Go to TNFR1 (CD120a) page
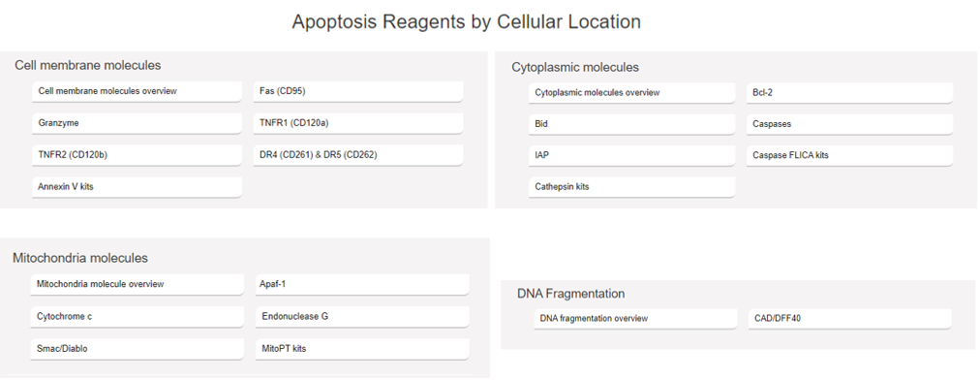The width and height of the screenshot is (980, 380). pos(358,123)
